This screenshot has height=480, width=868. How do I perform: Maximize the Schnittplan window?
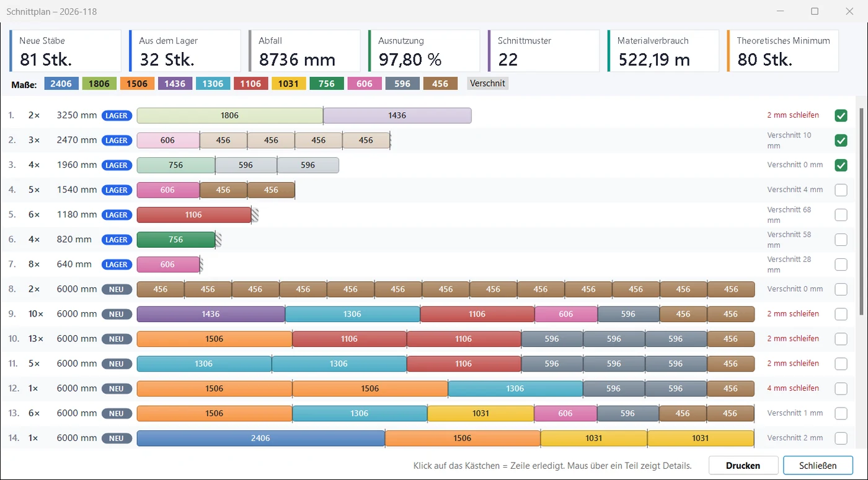(x=815, y=11)
